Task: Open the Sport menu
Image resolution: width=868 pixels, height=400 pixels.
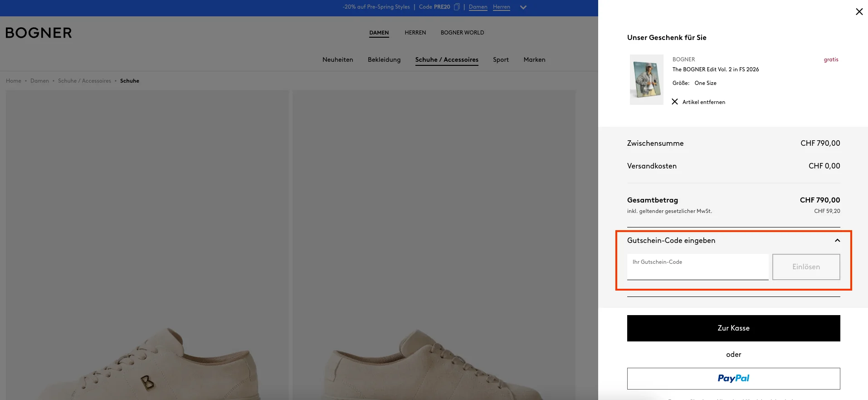Action: pyautogui.click(x=501, y=59)
